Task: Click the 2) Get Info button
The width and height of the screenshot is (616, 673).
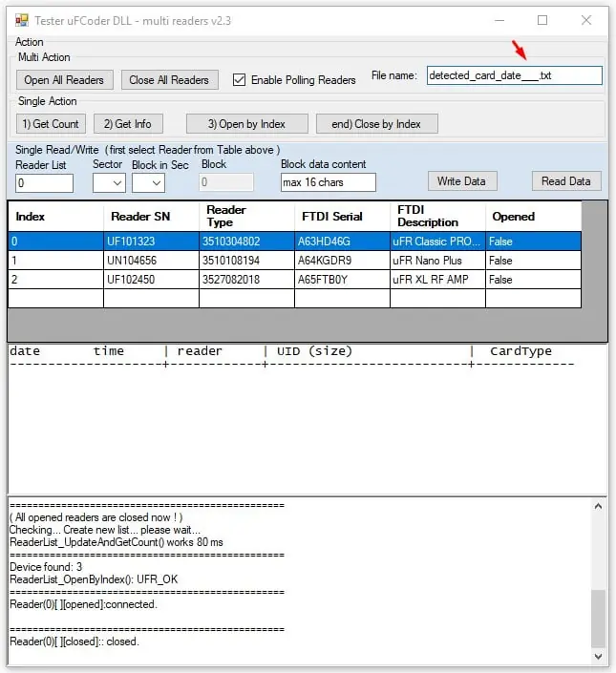Action: [x=128, y=123]
